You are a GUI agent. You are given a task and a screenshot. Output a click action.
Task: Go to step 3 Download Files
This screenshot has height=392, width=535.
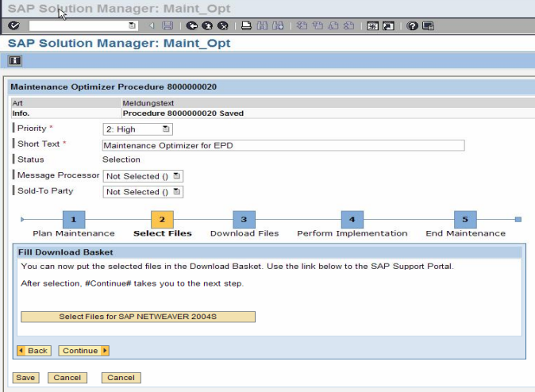point(244,220)
